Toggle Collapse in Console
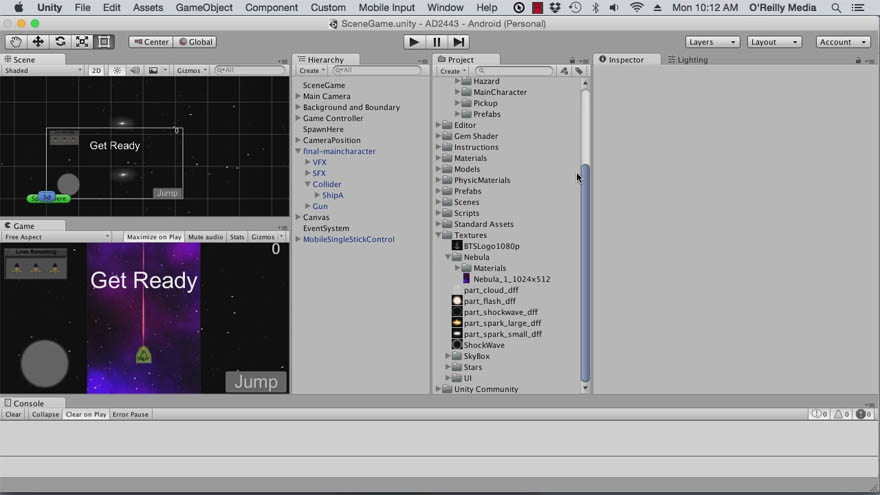The height and width of the screenshot is (495, 880). pos(45,414)
